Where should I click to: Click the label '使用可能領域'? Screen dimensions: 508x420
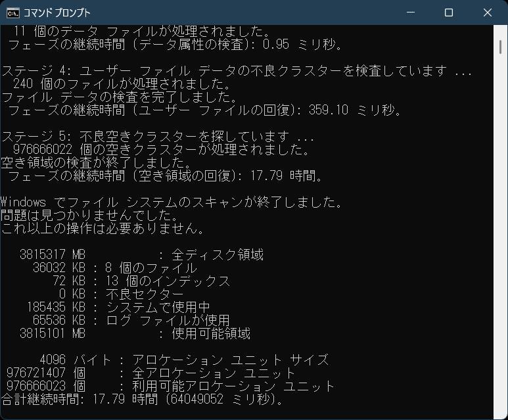(x=211, y=333)
